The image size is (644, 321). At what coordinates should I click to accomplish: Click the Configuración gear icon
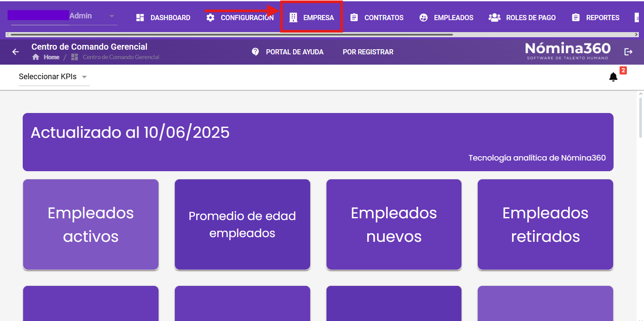click(210, 18)
